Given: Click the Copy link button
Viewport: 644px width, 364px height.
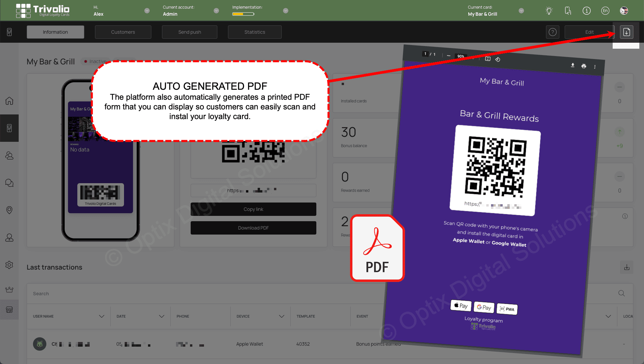Looking at the screenshot, I should (x=253, y=209).
